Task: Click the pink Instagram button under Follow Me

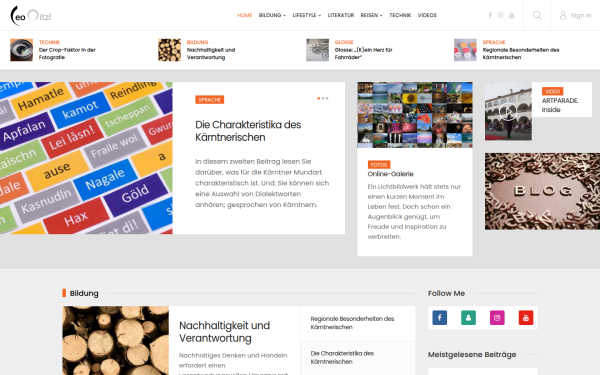Action: [497, 318]
